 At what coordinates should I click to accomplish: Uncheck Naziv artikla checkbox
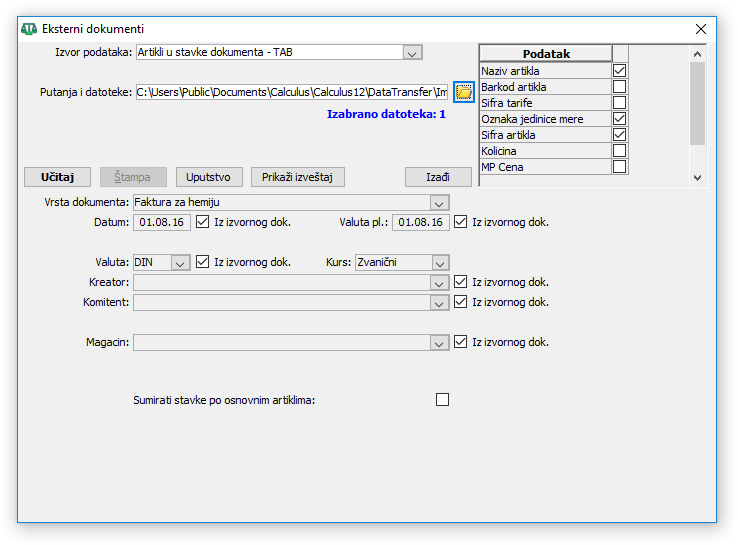pyautogui.click(x=619, y=71)
